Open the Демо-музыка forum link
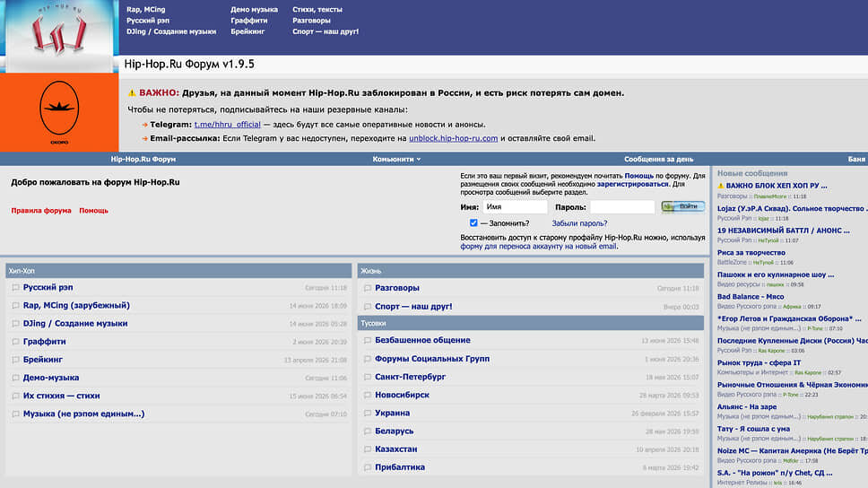 tap(51, 378)
